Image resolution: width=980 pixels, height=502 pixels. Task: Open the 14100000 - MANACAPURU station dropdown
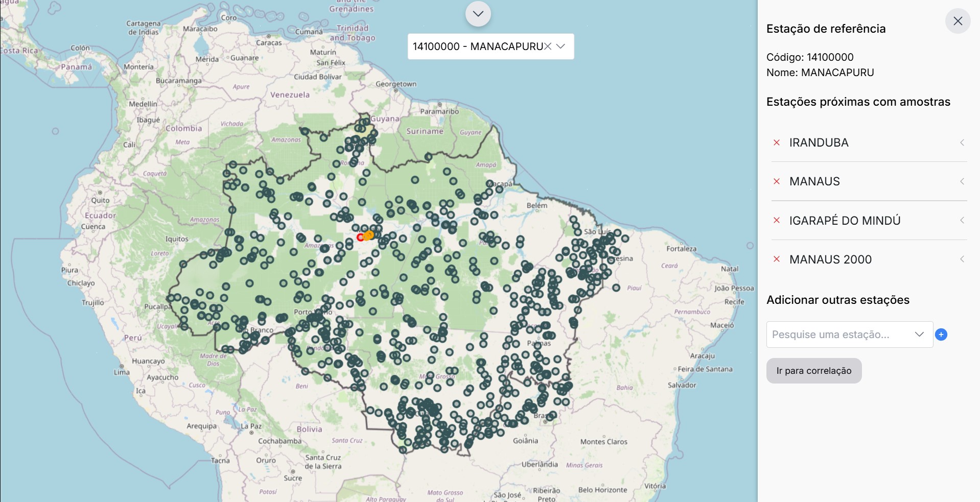tap(561, 46)
